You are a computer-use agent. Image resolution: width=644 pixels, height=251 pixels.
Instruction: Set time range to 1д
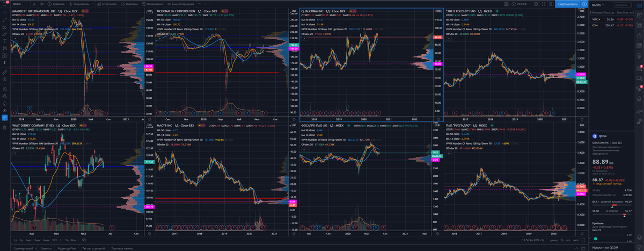click(16, 240)
